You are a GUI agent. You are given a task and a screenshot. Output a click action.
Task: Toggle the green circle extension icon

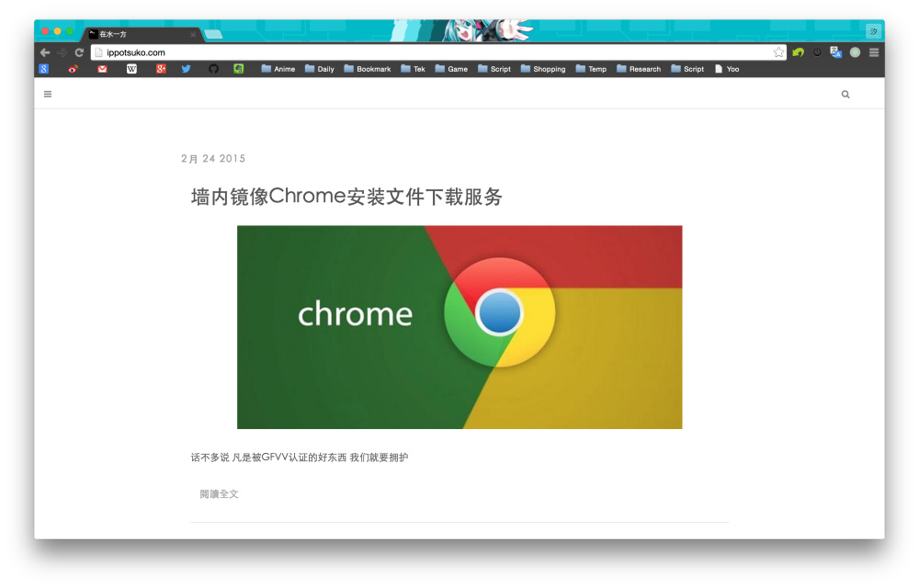855,52
